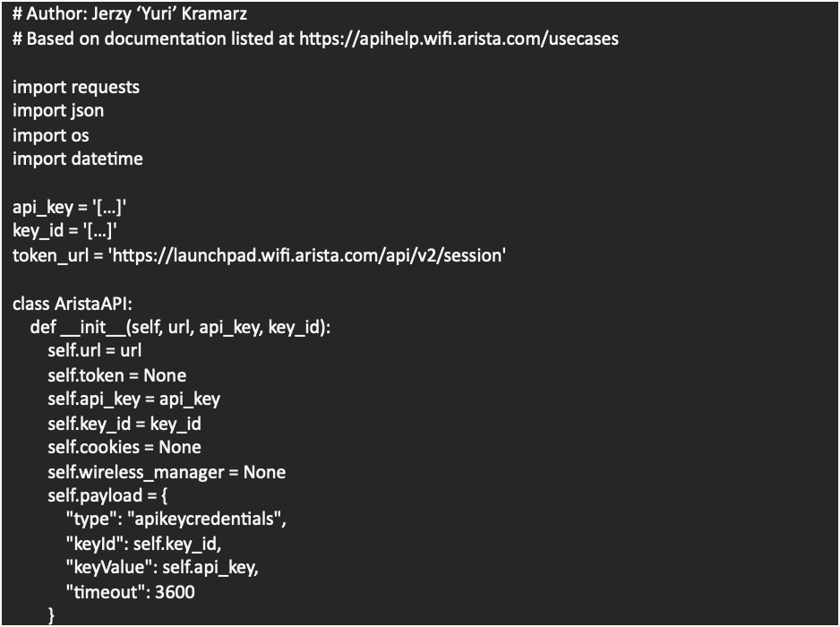
Task: Click the 'self.cookies = None' line
Action: tap(124, 447)
